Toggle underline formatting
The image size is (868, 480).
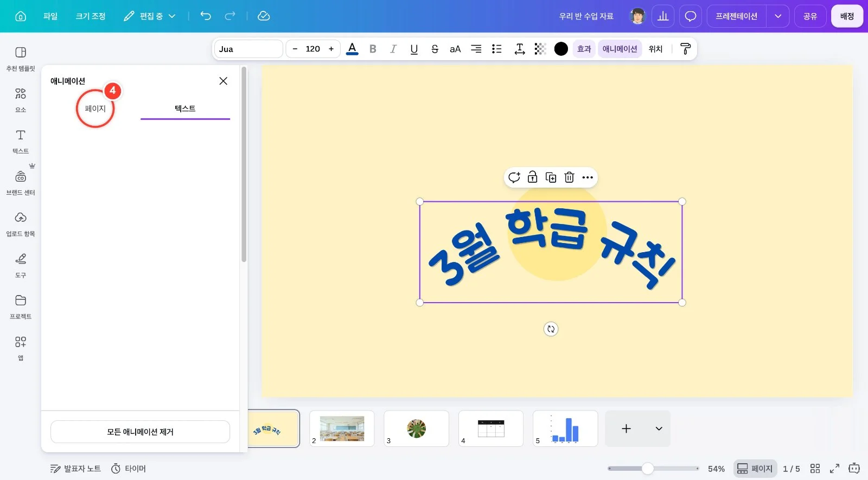click(414, 49)
